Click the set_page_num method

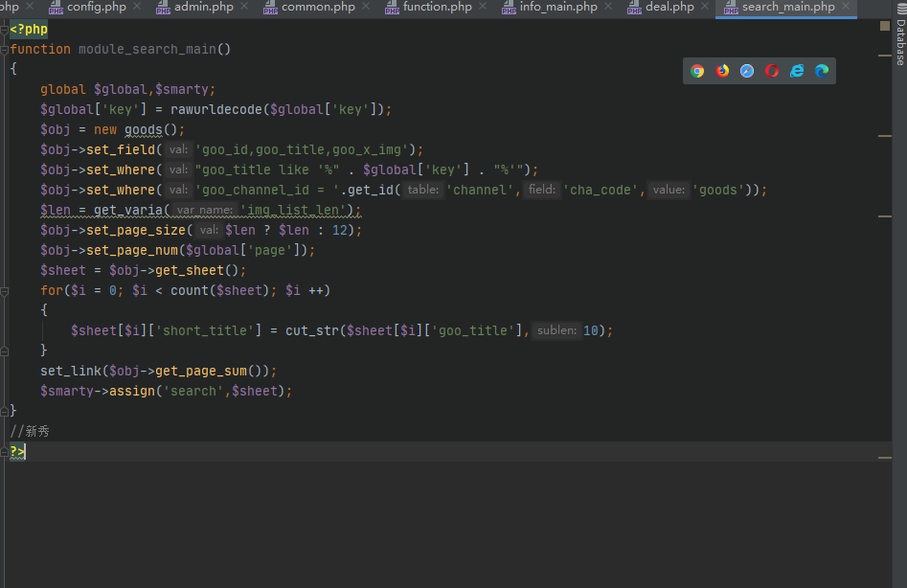(x=132, y=250)
